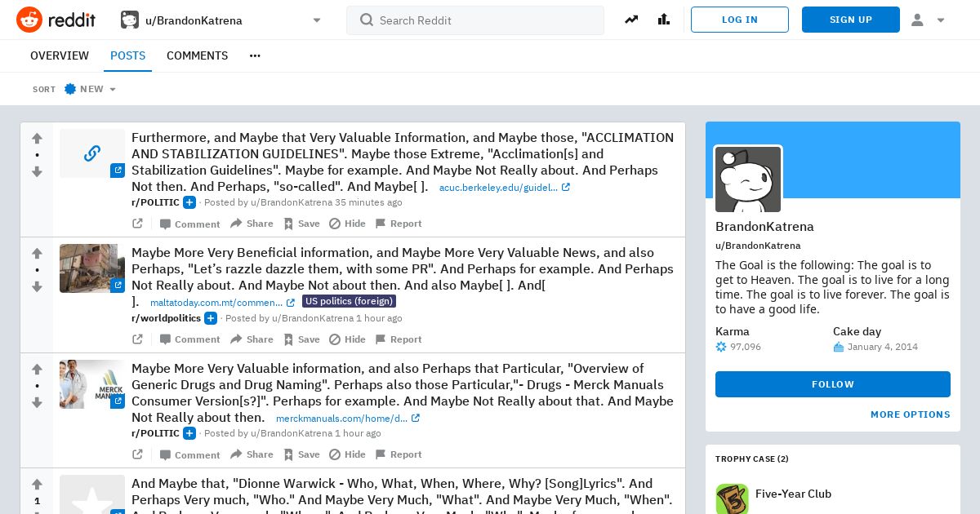
Task: Open the Five-Year Club trophy icon
Action: [x=732, y=498]
